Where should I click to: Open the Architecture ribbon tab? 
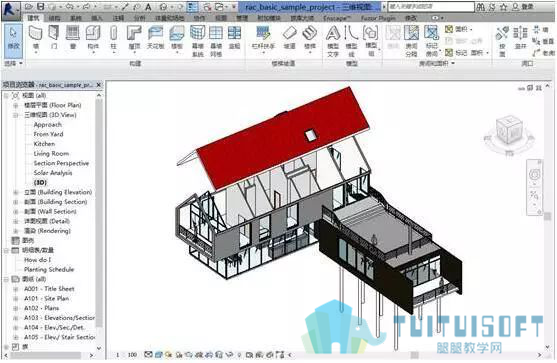(33, 18)
